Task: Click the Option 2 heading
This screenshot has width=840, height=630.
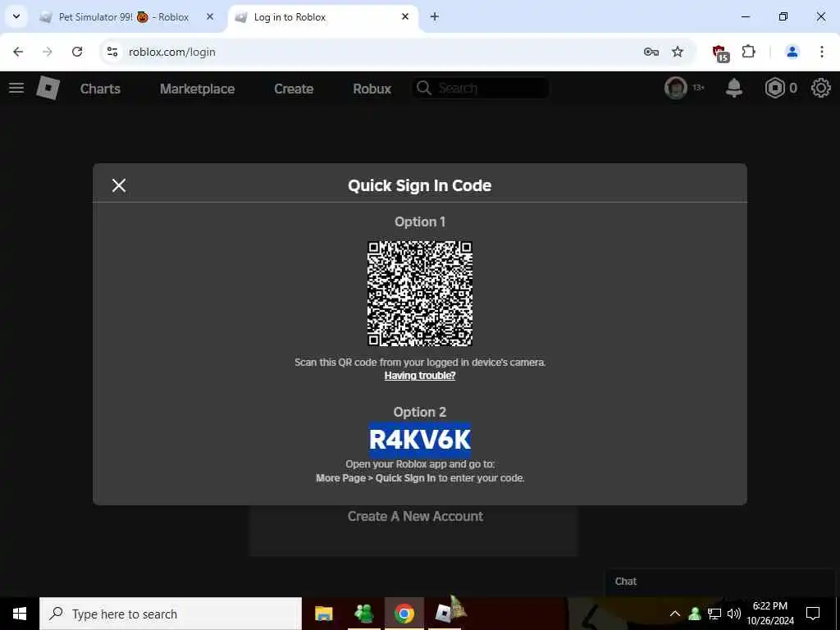Action: coord(420,412)
